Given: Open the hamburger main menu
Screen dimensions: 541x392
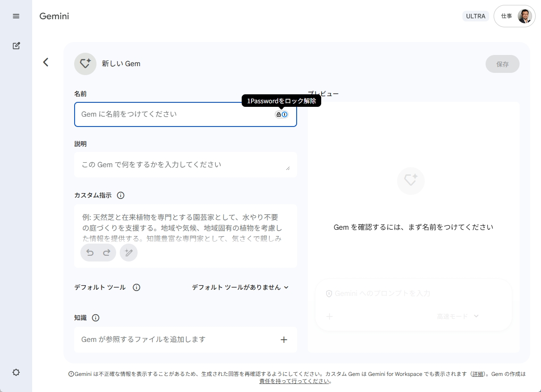Looking at the screenshot, I should pos(16,16).
